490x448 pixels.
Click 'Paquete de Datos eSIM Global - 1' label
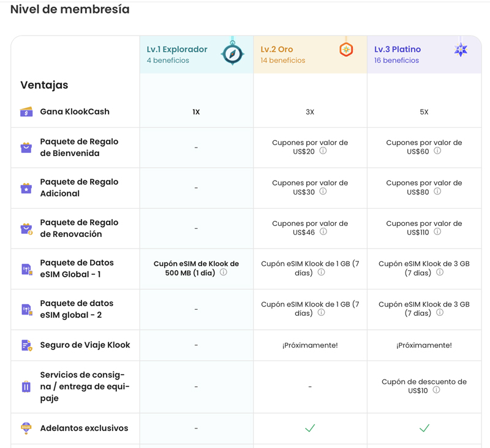click(77, 269)
